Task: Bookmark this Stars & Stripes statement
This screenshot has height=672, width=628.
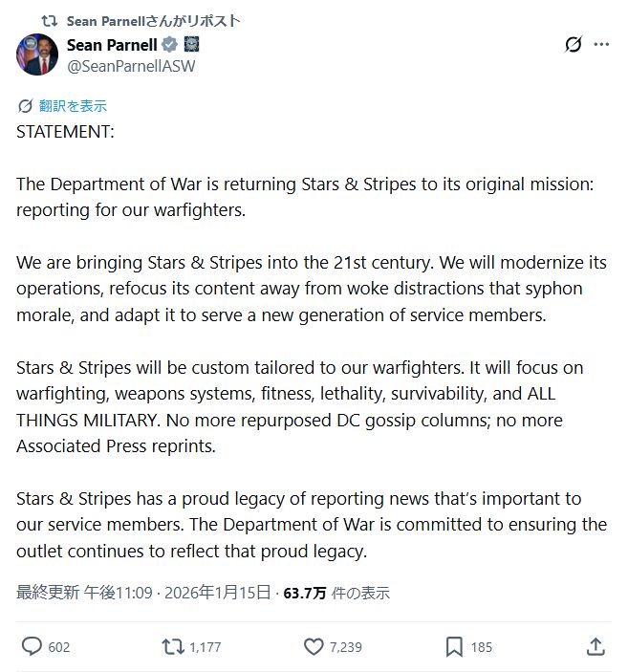Action: coord(454,647)
